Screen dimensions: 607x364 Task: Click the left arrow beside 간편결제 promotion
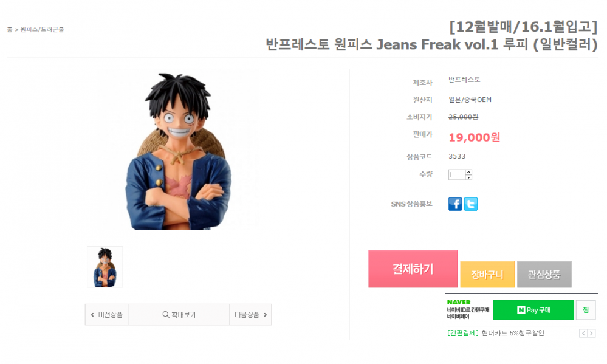click(x=583, y=333)
